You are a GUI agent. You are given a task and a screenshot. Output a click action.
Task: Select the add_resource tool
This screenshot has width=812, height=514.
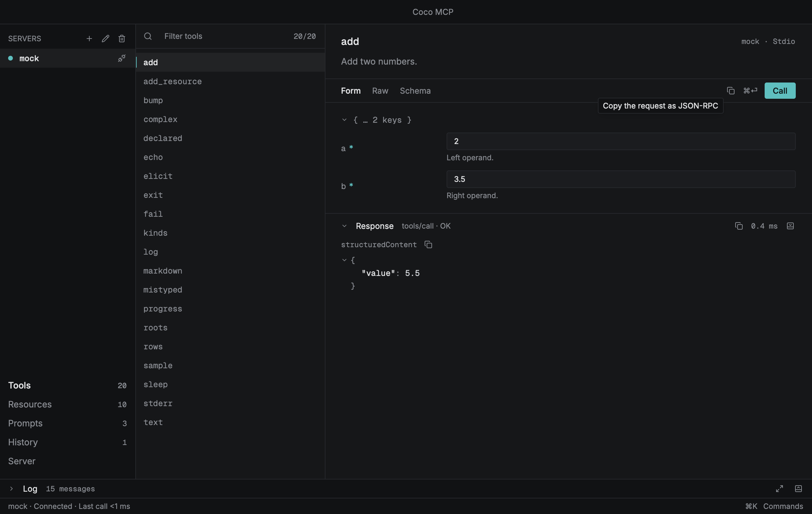tap(230, 81)
